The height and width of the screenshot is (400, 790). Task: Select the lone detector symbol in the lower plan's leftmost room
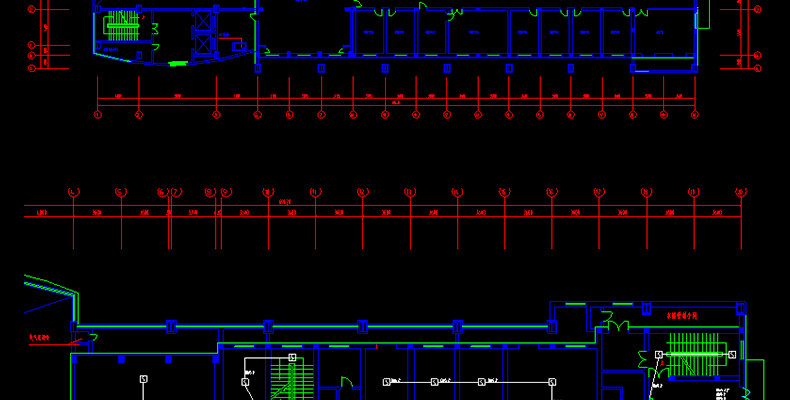(144, 379)
